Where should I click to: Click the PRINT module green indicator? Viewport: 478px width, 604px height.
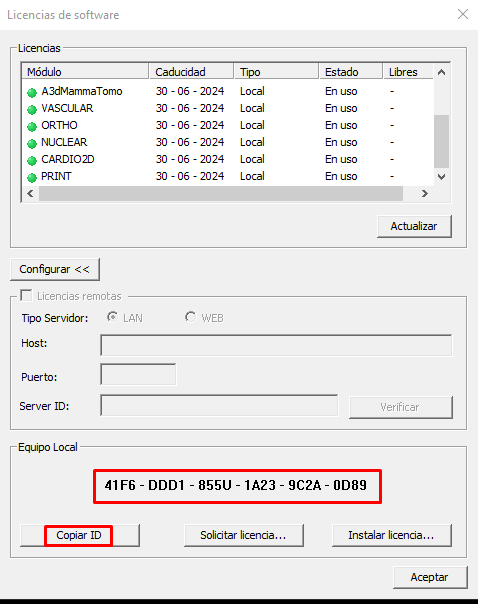click(x=32, y=177)
